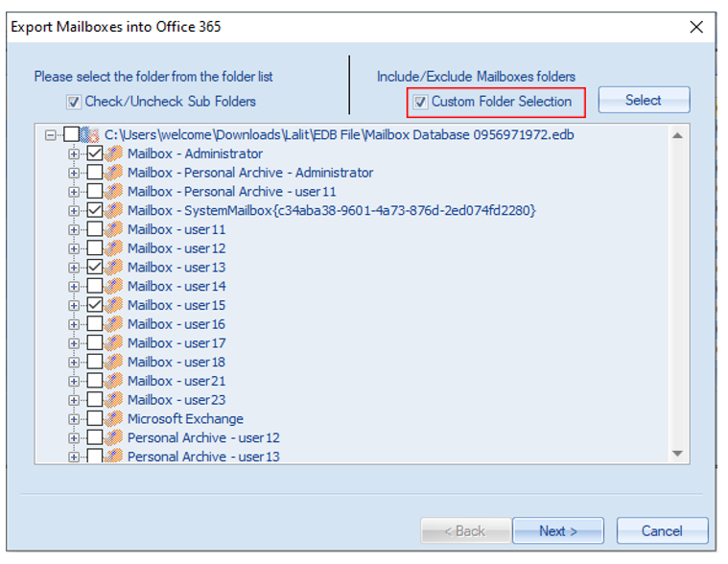728x564 pixels.
Task: Collapse the root EDB file tree node
Action: tap(50, 135)
